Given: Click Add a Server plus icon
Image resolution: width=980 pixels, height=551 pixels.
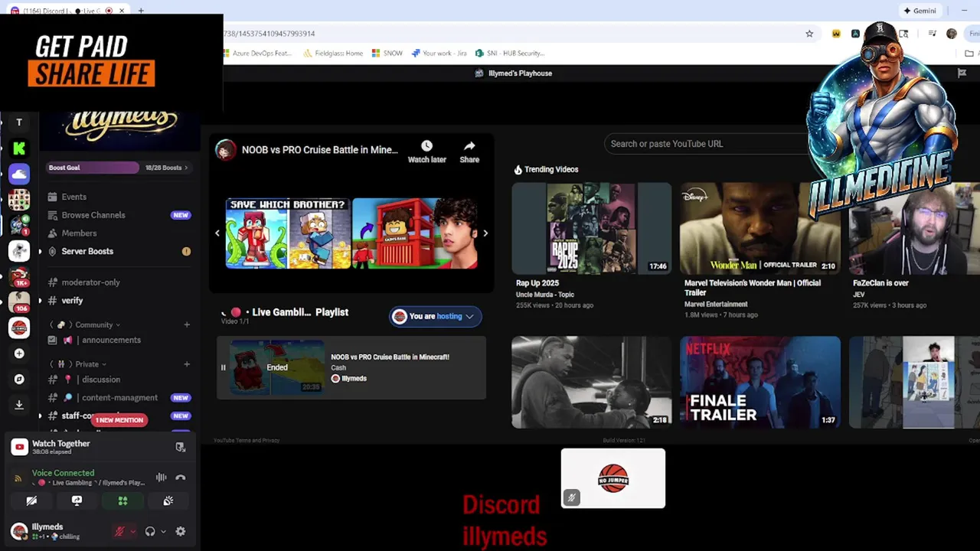Looking at the screenshot, I should pyautogui.click(x=19, y=354).
